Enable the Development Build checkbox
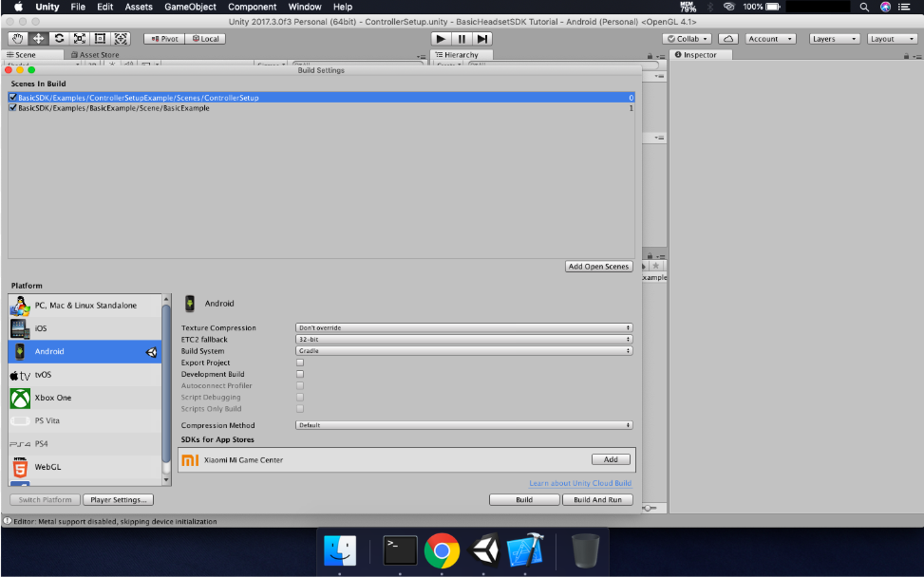The image size is (924, 577). [x=300, y=374]
